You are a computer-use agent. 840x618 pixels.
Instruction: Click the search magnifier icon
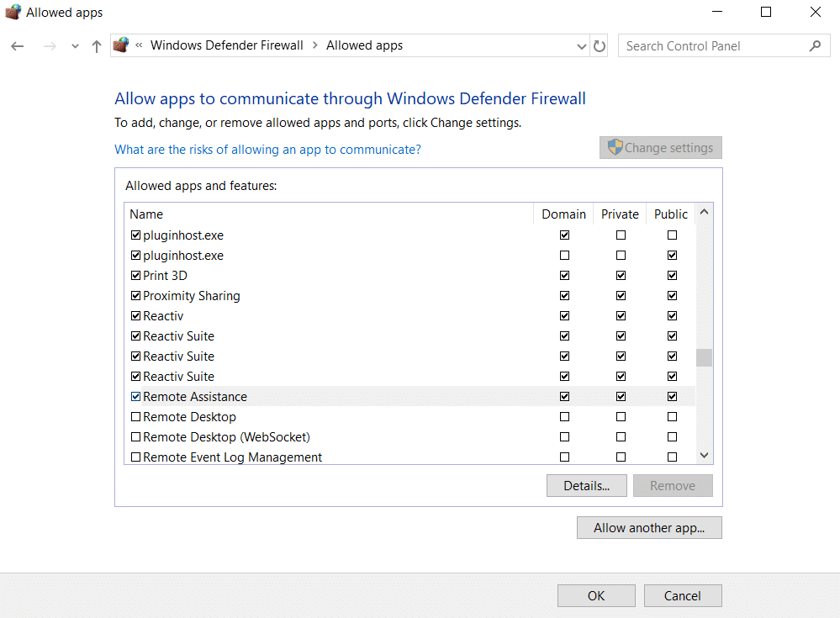point(814,45)
